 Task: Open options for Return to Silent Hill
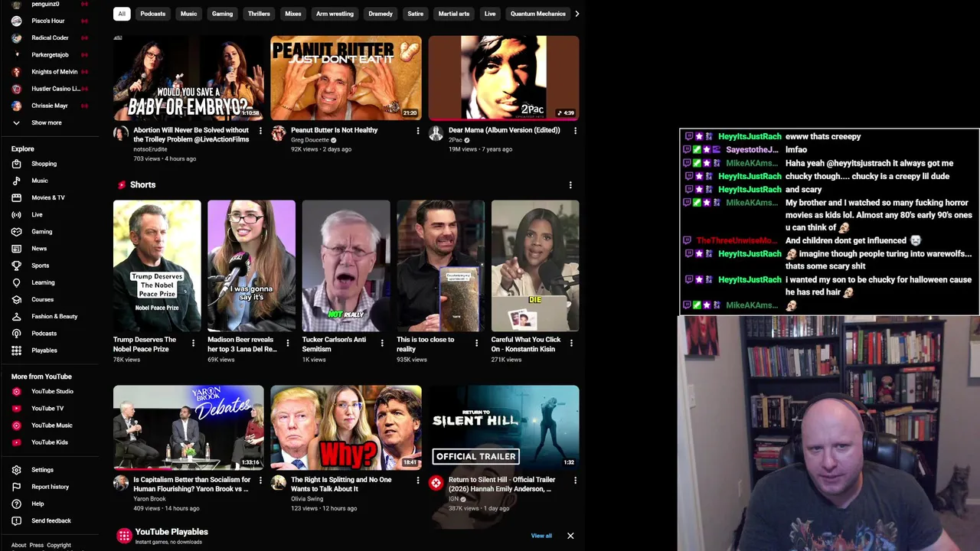click(x=576, y=481)
